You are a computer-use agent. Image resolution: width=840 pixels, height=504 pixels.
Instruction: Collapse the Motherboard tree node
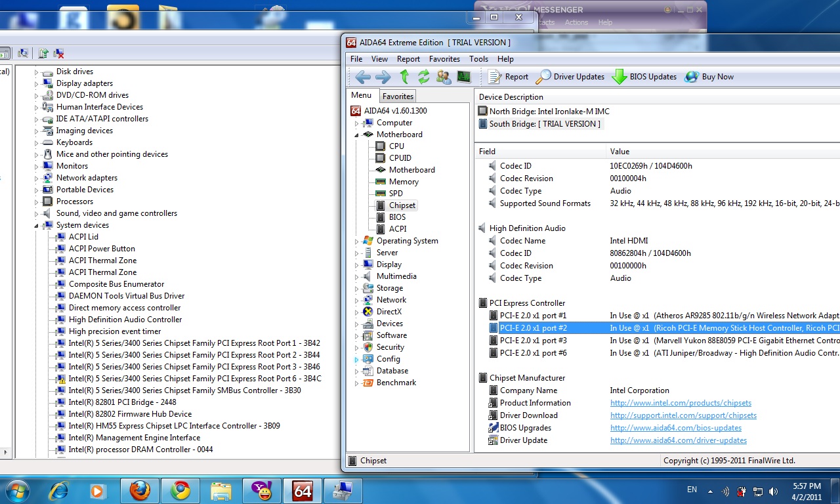point(357,135)
